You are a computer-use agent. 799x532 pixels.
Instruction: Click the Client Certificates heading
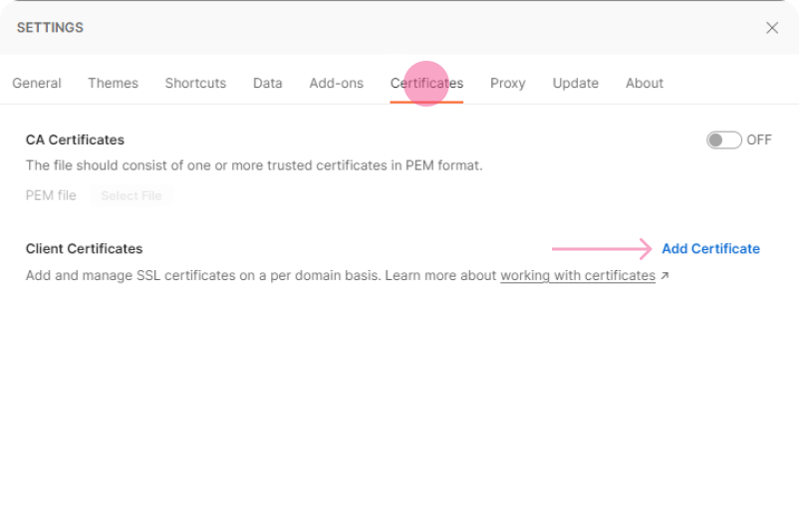(84, 249)
